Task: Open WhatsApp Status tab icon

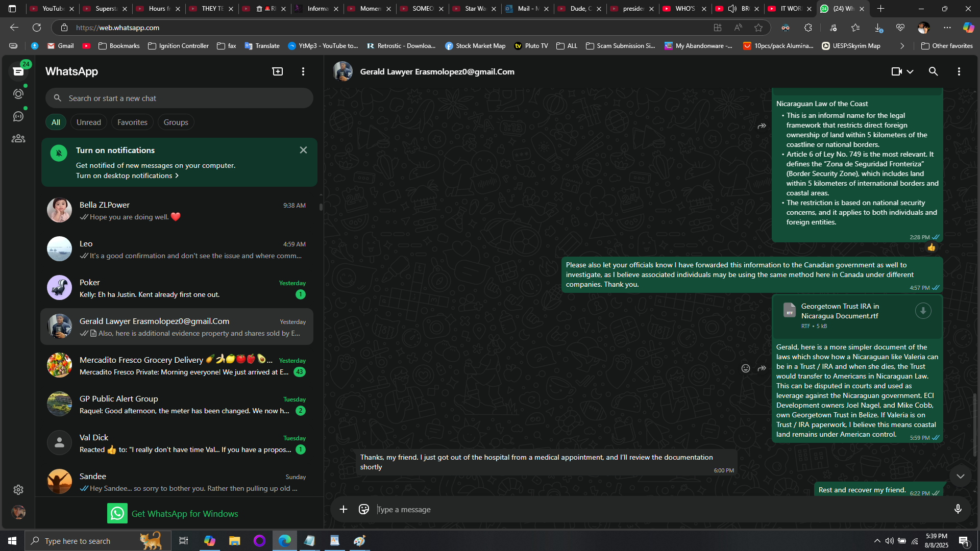Action: (x=18, y=94)
